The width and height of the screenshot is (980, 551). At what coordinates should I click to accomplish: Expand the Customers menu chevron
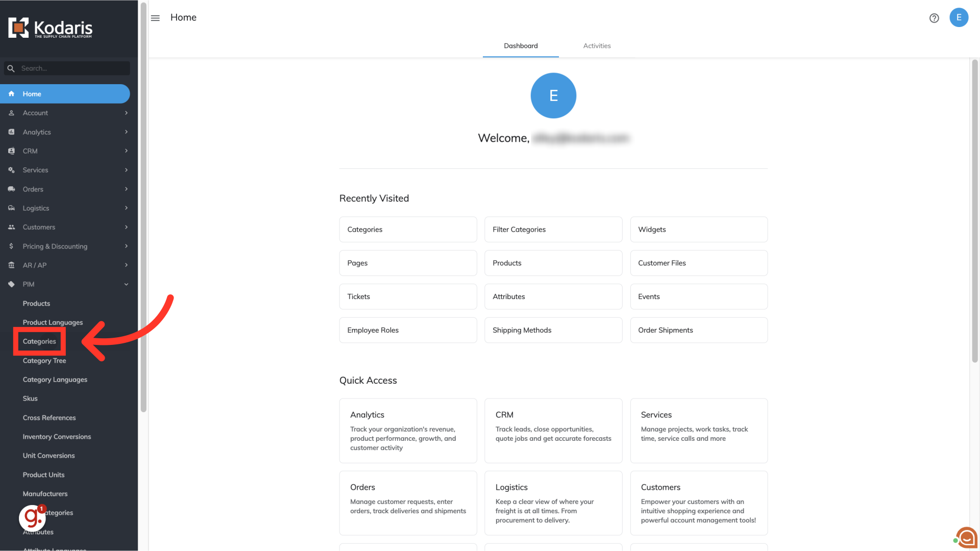(126, 227)
